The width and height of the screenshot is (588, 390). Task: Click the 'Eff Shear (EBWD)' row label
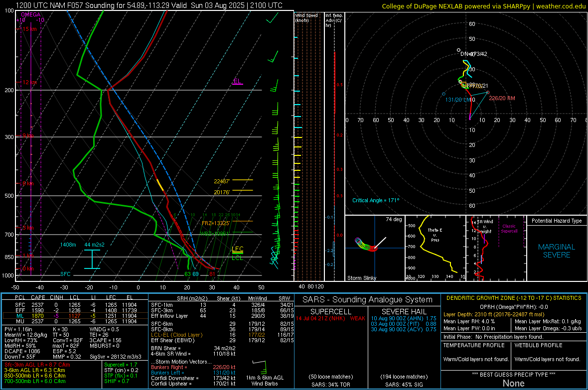(x=173, y=341)
